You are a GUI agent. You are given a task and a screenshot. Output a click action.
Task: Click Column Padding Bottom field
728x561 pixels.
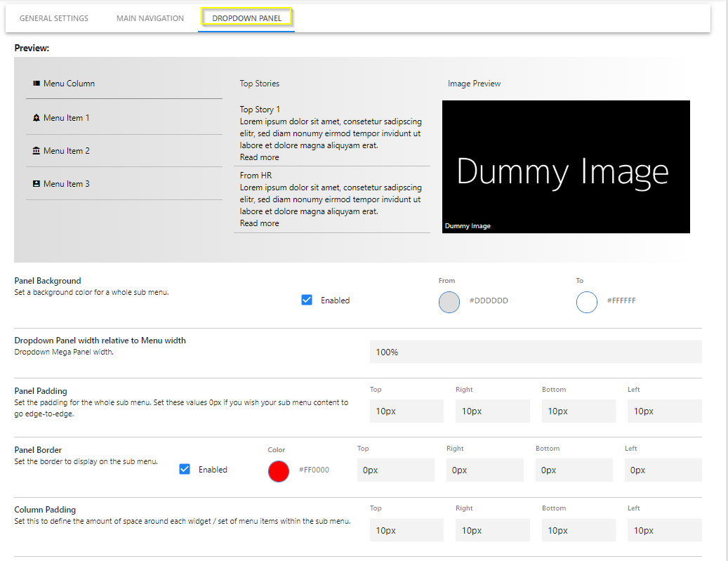point(578,530)
